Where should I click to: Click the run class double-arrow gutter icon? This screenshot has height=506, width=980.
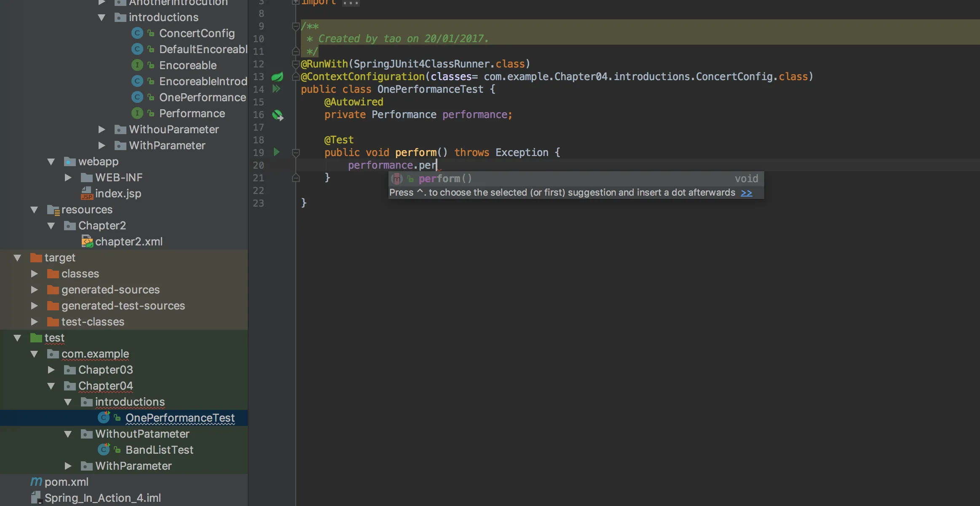[276, 89]
